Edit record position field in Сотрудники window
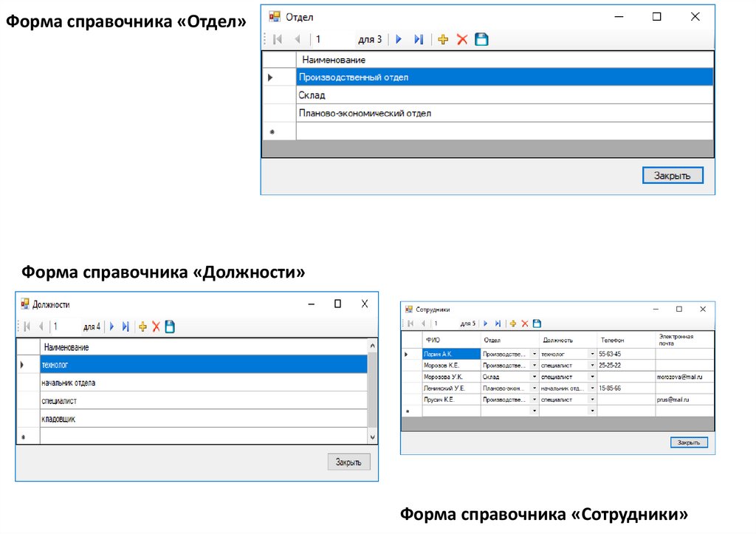Viewport: 756px width, 534px height. pyautogui.click(x=444, y=324)
